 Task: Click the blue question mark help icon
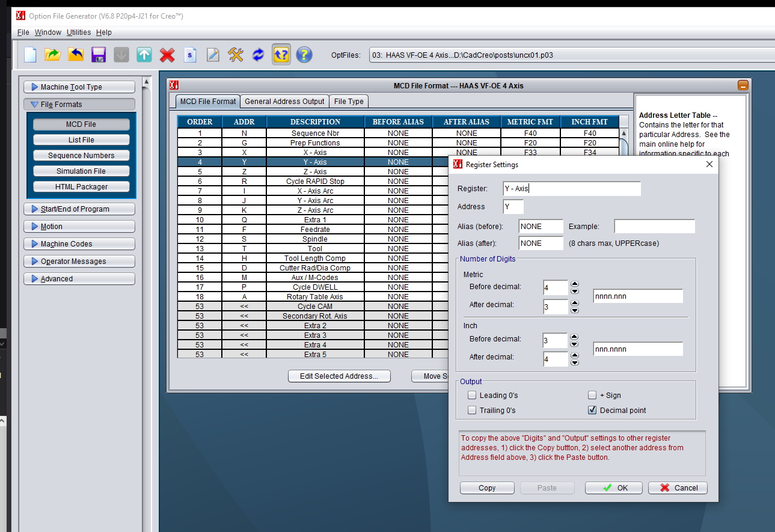(x=304, y=55)
